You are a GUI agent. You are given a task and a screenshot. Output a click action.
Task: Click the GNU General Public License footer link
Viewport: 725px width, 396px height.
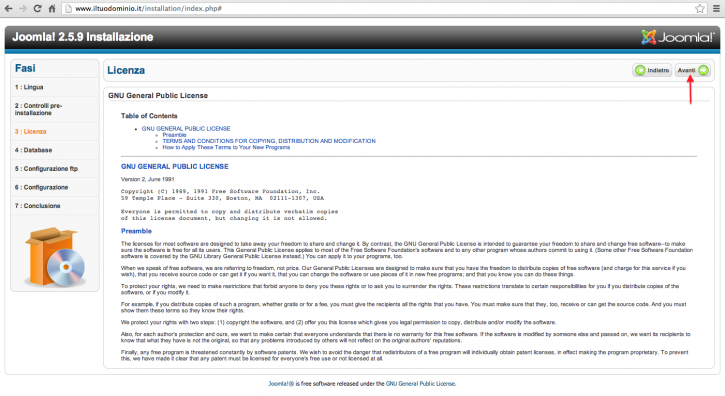click(x=420, y=384)
